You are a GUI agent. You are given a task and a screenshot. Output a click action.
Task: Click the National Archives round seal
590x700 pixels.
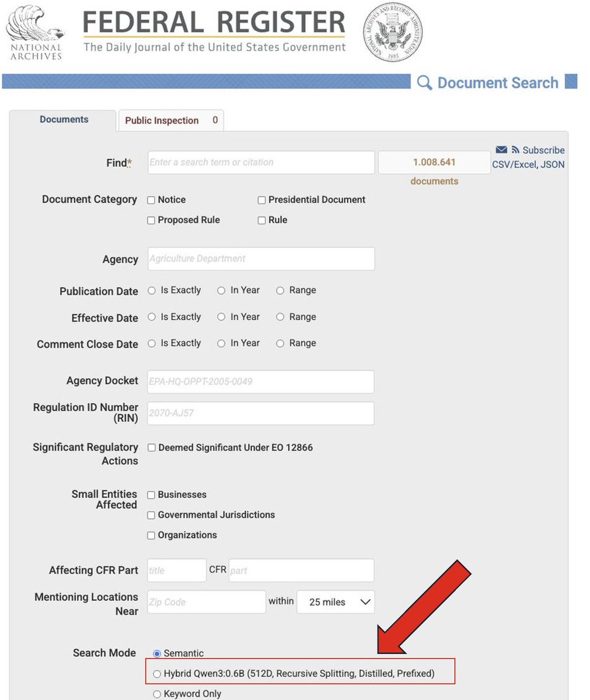coord(393,32)
